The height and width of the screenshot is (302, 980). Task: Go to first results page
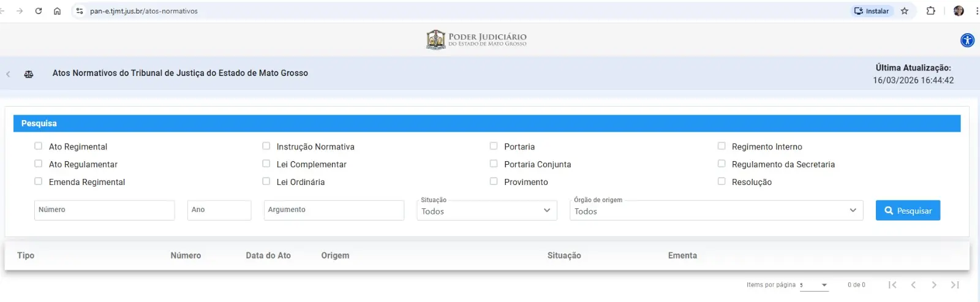pyautogui.click(x=892, y=285)
